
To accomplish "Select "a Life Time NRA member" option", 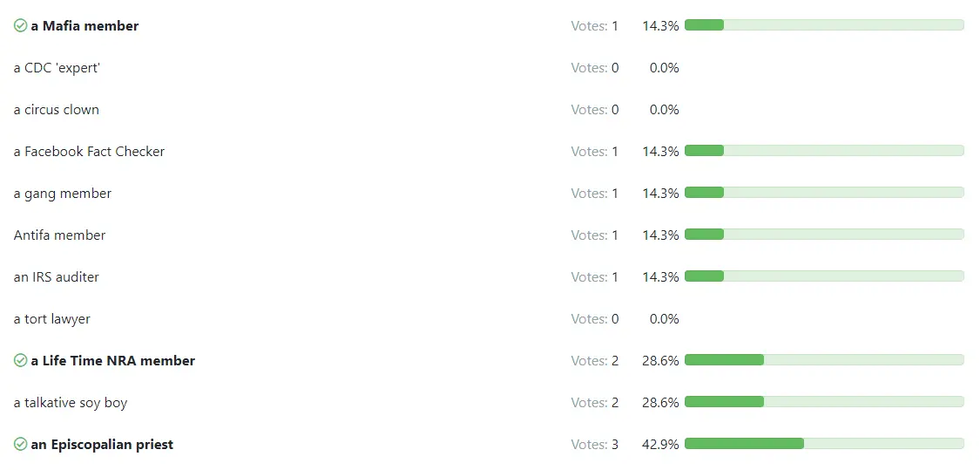I will [112, 361].
